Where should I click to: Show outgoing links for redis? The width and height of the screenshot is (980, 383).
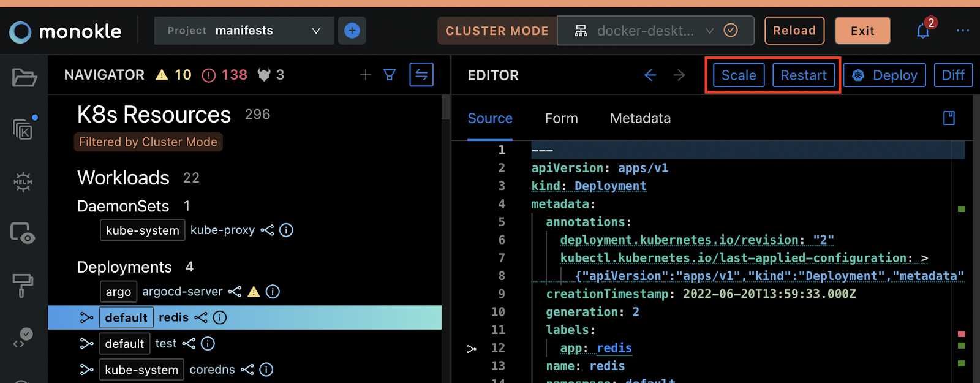[200, 317]
